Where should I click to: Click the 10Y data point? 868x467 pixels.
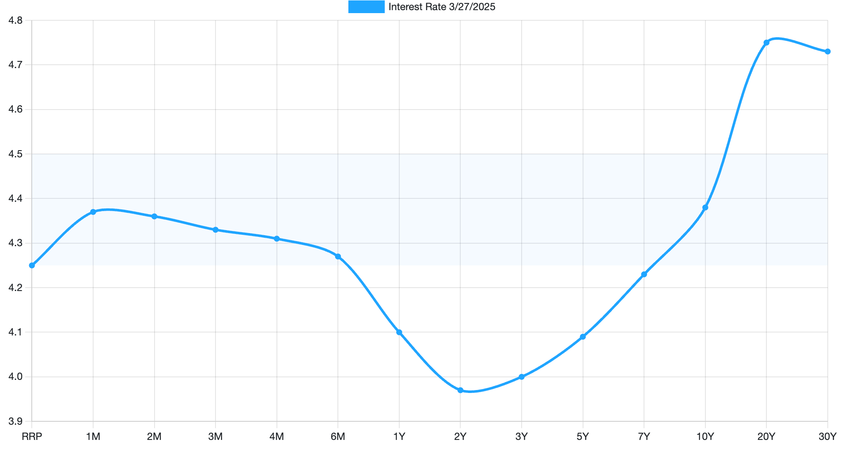click(x=705, y=207)
